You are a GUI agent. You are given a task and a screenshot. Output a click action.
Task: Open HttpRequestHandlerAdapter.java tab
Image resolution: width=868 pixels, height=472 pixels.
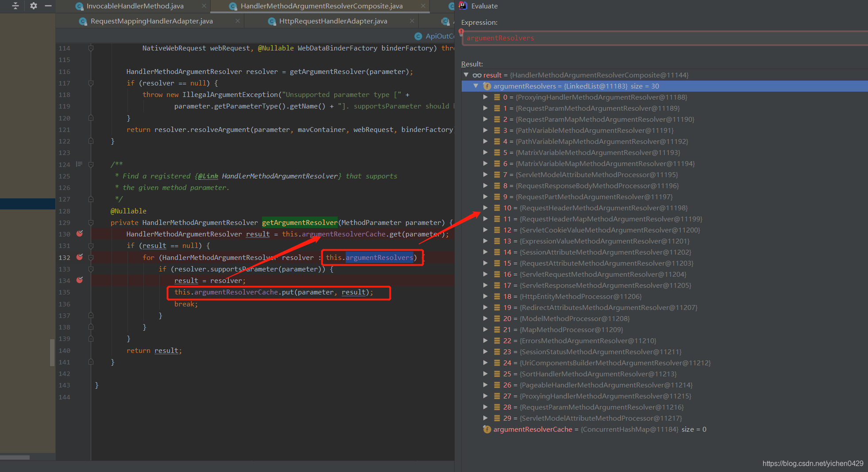pos(333,21)
